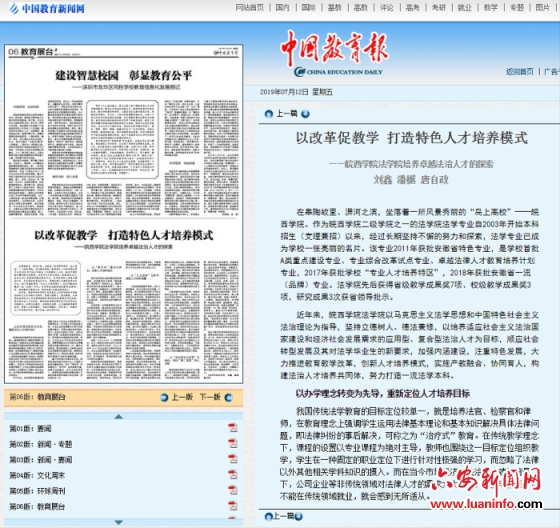Click 第06版：教育展台 label in orange bar
This screenshot has width=560, height=528.
coord(38,397)
